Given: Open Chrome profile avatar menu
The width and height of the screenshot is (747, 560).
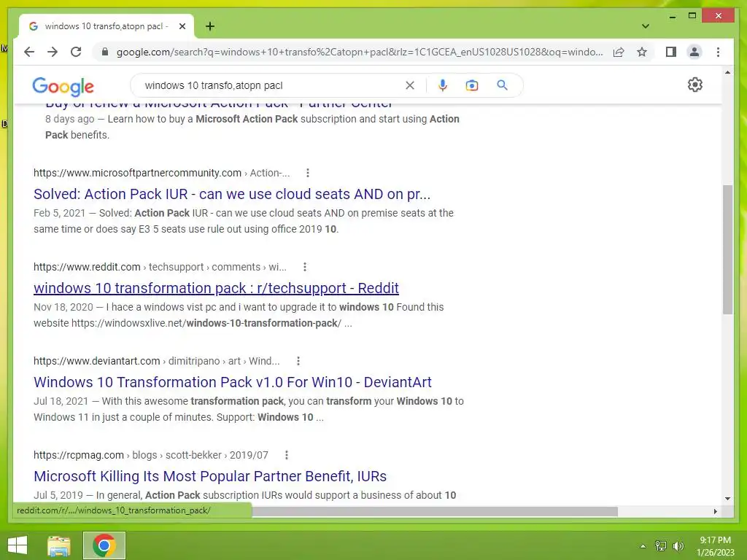Looking at the screenshot, I should (694, 52).
